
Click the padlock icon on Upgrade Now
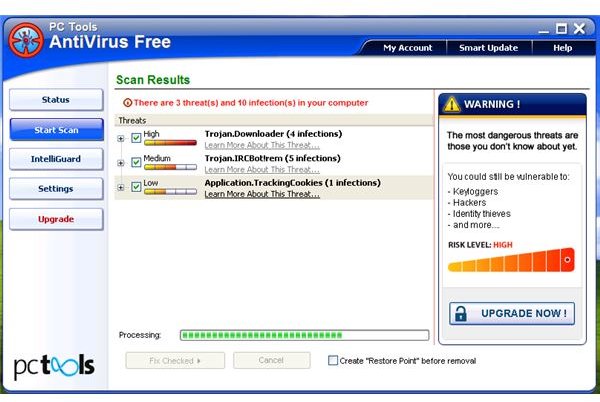coord(461,313)
